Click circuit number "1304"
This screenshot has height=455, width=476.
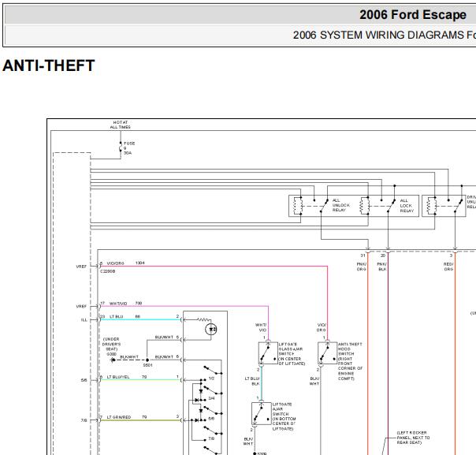coord(140,263)
